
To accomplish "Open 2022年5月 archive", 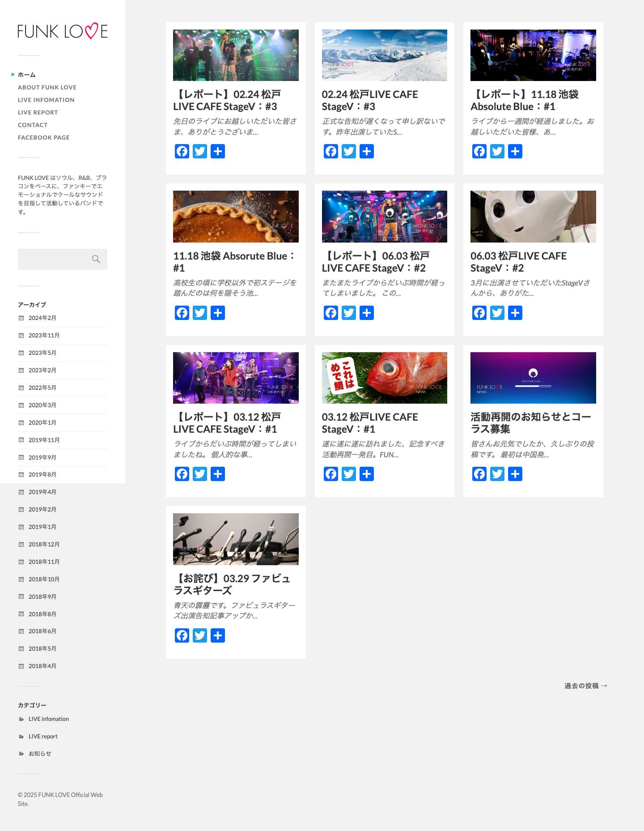I will coord(42,388).
